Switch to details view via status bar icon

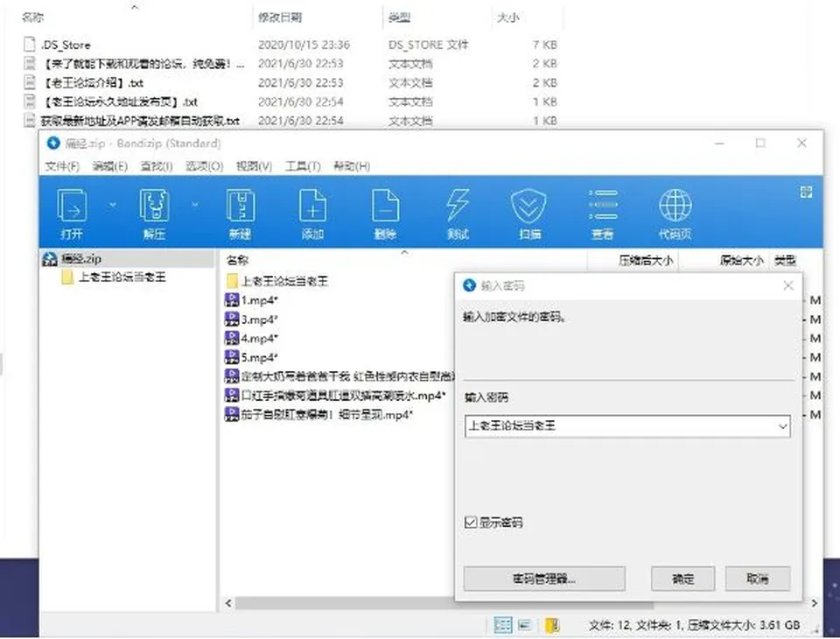[503, 624]
